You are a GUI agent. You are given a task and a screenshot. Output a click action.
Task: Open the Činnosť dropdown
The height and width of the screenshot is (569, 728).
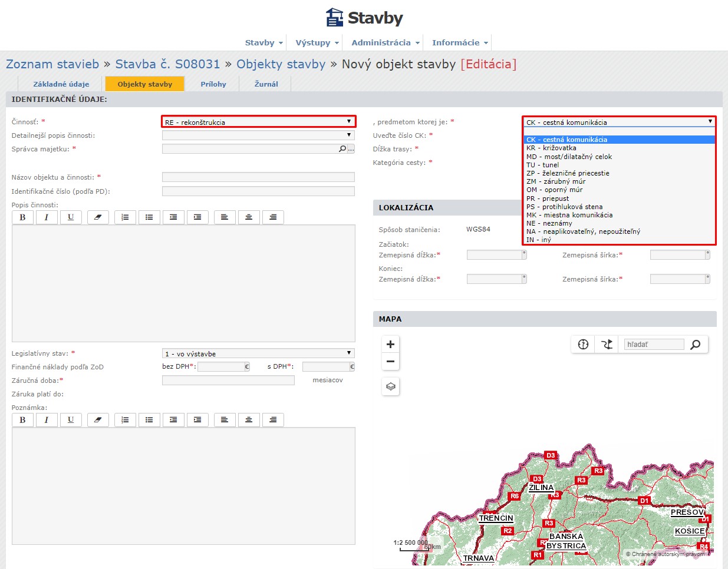tap(258, 122)
